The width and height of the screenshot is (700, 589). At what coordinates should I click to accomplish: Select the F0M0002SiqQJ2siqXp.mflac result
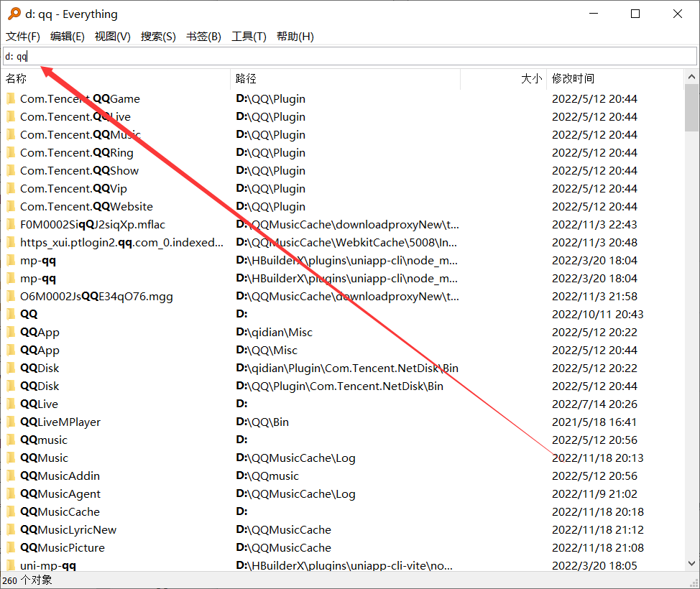click(x=93, y=224)
